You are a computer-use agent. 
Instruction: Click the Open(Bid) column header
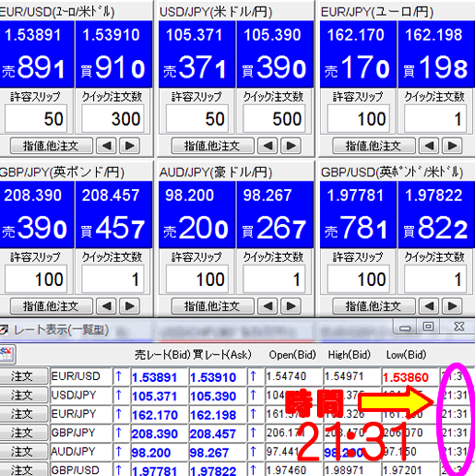[293, 355]
